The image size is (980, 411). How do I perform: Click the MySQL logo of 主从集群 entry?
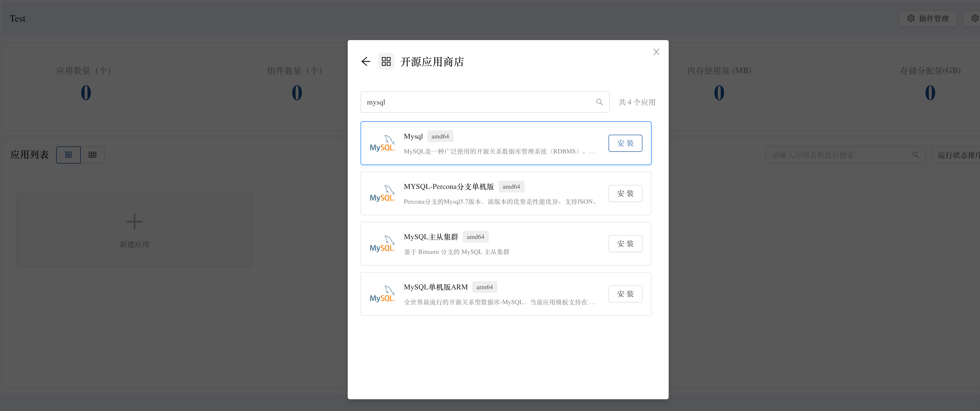(x=382, y=244)
